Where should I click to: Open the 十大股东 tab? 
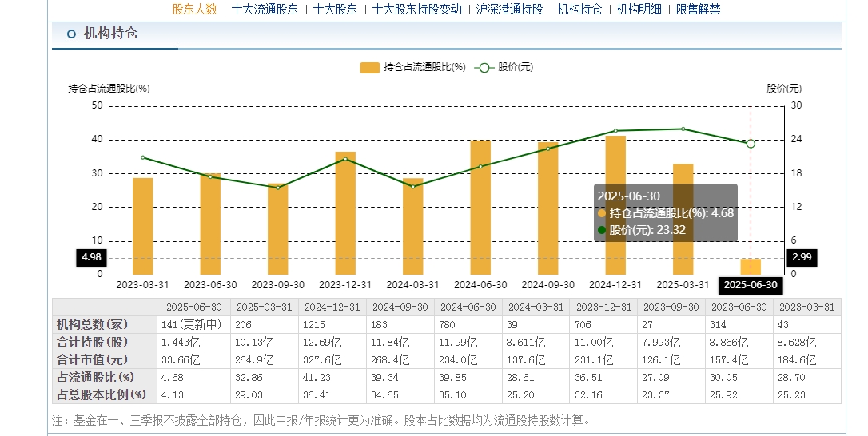click(335, 9)
